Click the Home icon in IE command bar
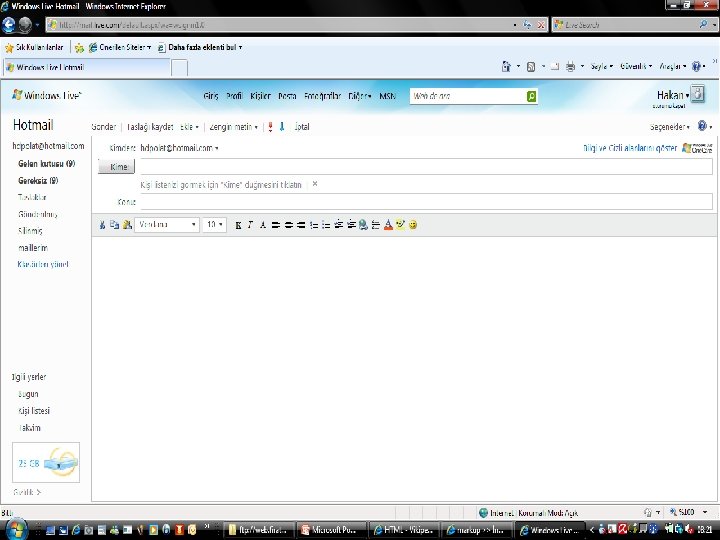The height and width of the screenshot is (540, 720). point(506,67)
